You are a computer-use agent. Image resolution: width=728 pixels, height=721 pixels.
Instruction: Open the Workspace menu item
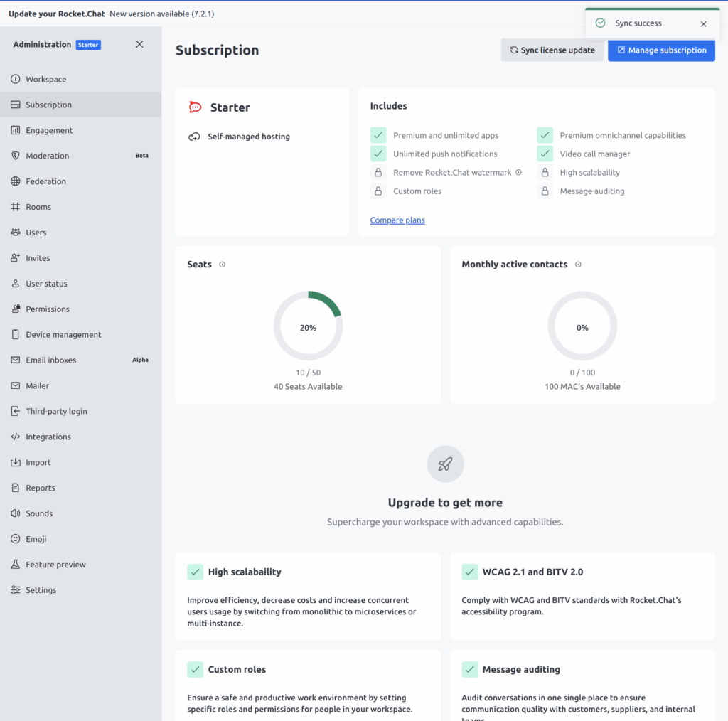click(x=81, y=79)
